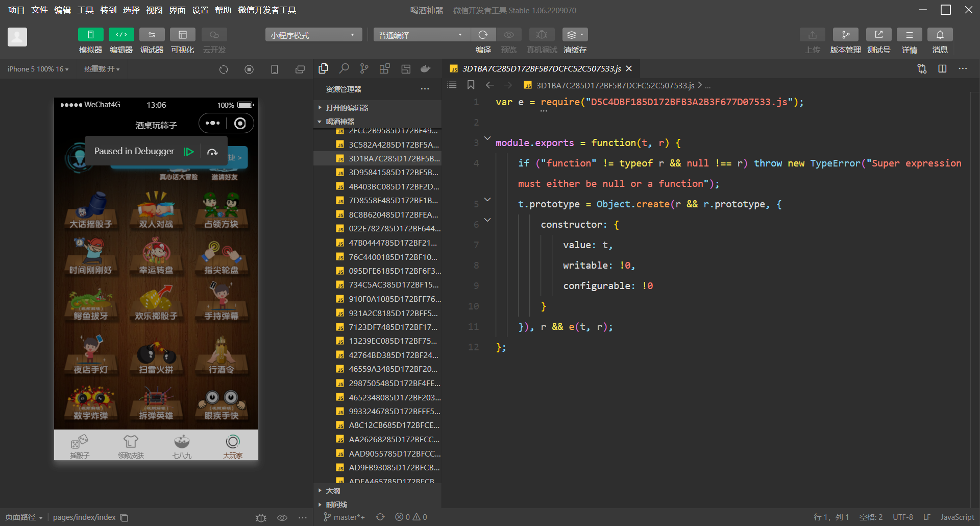Image resolution: width=980 pixels, height=526 pixels.
Task: Click the navigate back arrow
Action: (x=490, y=85)
